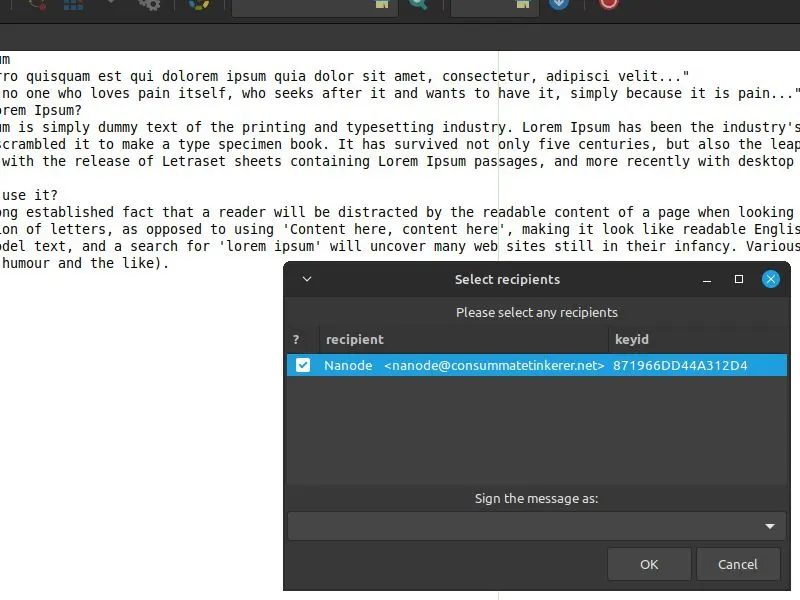
Task: Click the red Quit icon in toolbar
Action: 609,4
